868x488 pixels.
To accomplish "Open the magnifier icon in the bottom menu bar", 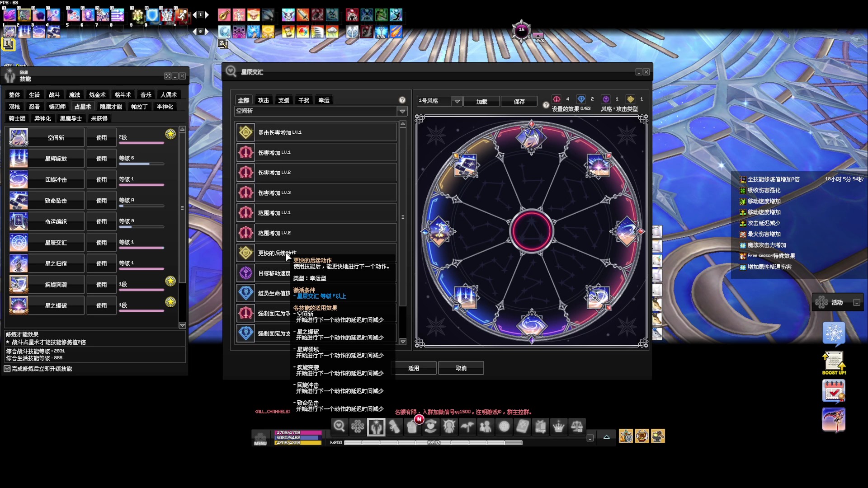I will coord(339,426).
